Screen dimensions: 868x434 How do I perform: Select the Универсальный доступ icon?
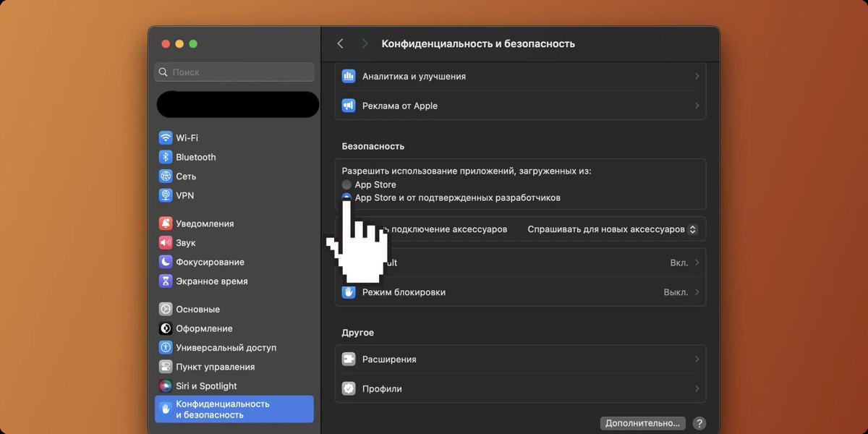click(166, 348)
